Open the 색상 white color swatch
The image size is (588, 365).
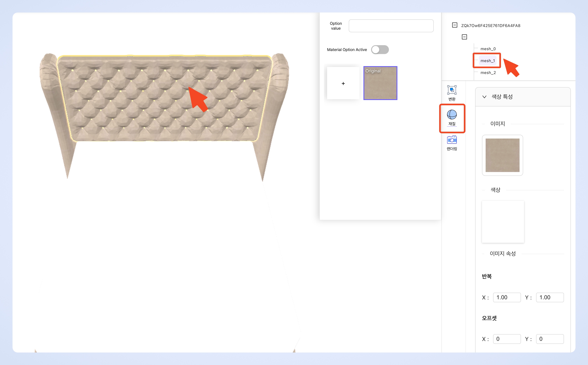503,222
